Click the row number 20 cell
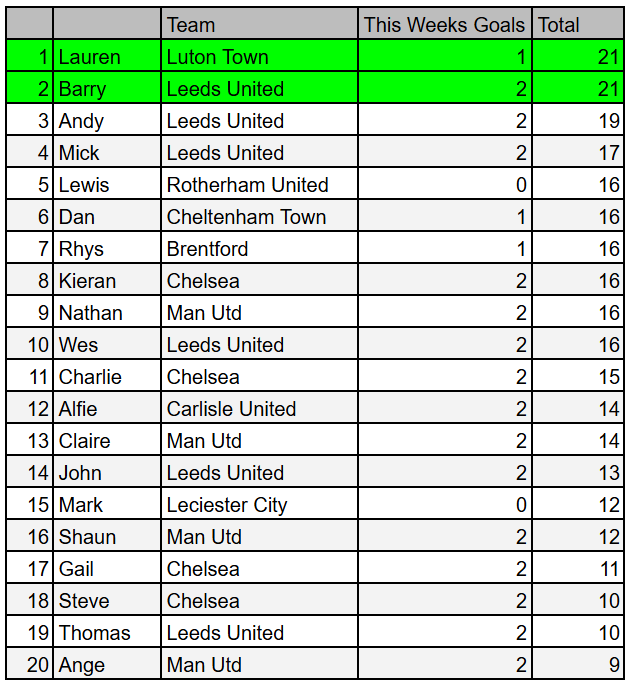626x682 pixels. point(30,664)
